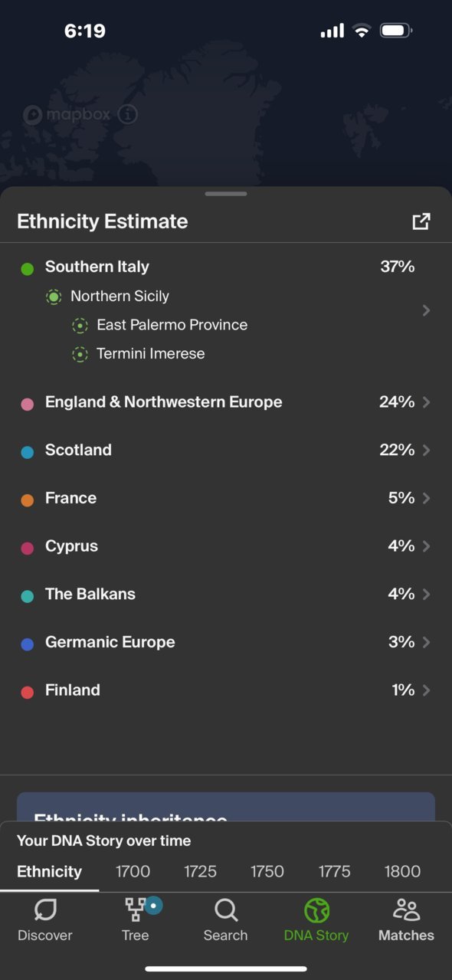Screen dimensions: 452x980
Task: Switch to the 1750 timeline tab
Action: tap(267, 871)
